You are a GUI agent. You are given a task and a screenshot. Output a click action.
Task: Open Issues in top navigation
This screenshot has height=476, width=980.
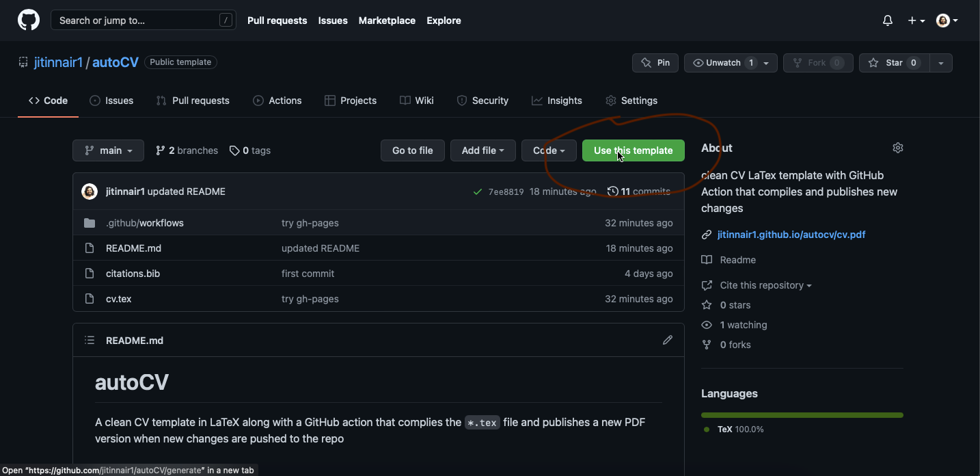coord(333,21)
